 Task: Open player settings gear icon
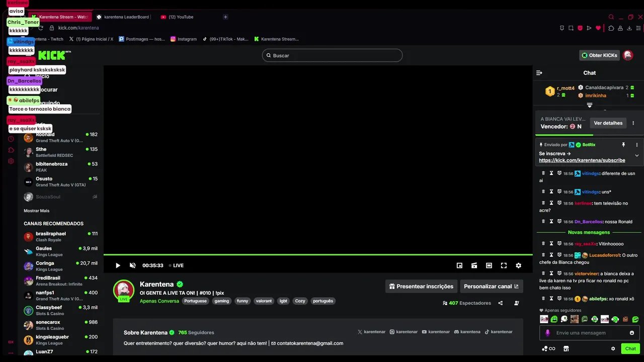519,265
